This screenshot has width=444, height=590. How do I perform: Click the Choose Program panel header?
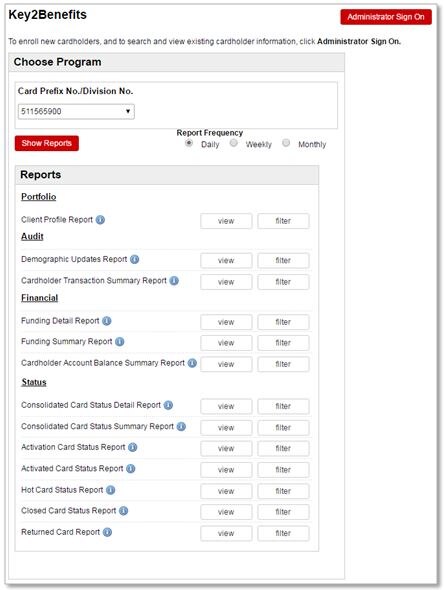176,62
